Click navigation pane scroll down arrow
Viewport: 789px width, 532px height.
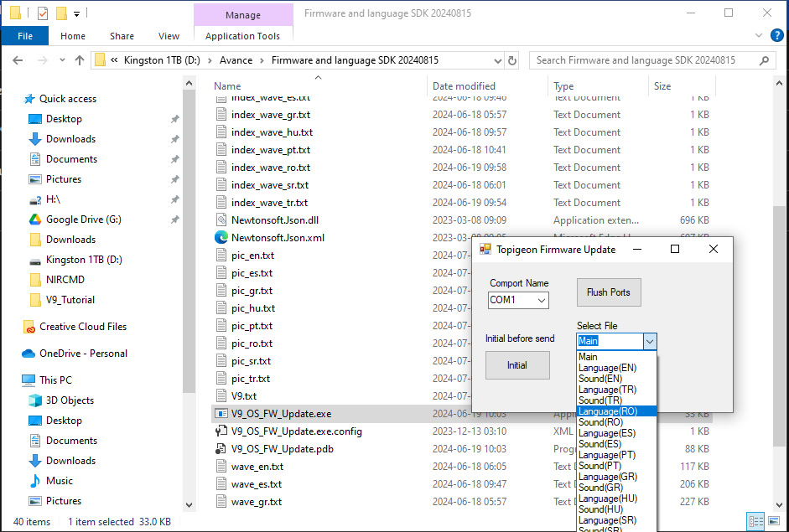click(189, 504)
